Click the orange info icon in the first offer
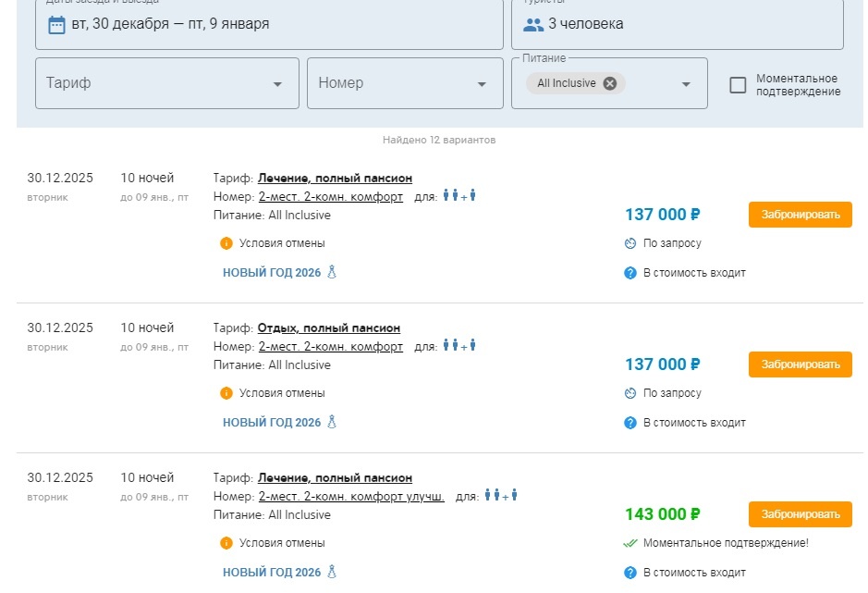868x593 pixels. (226, 243)
